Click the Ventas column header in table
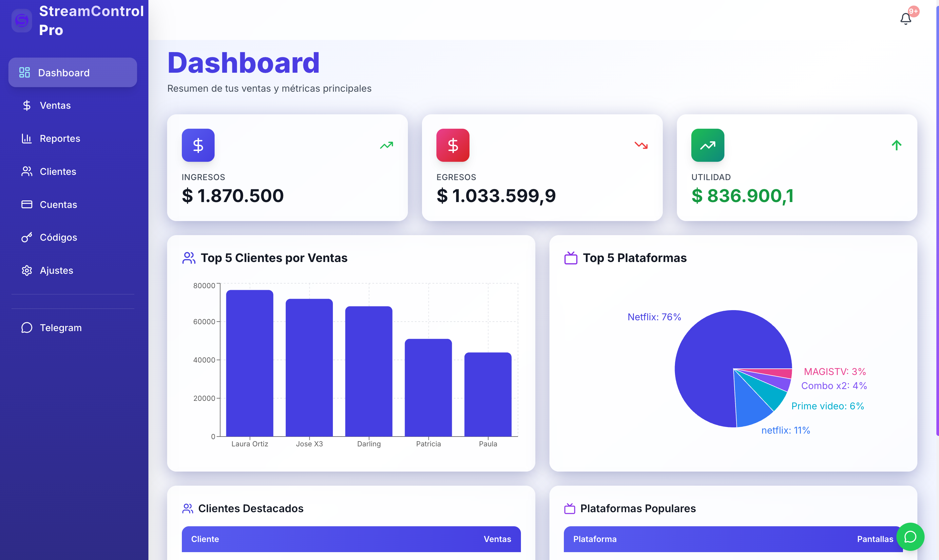The width and height of the screenshot is (939, 560). click(x=497, y=539)
